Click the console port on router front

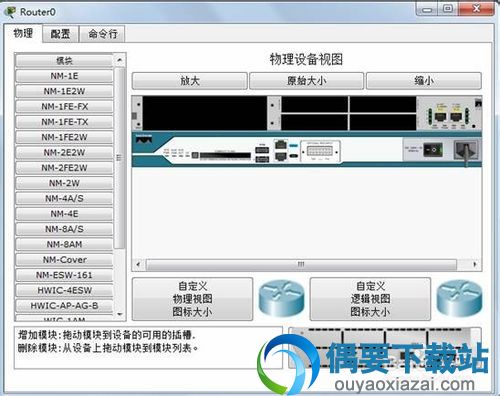281,145
